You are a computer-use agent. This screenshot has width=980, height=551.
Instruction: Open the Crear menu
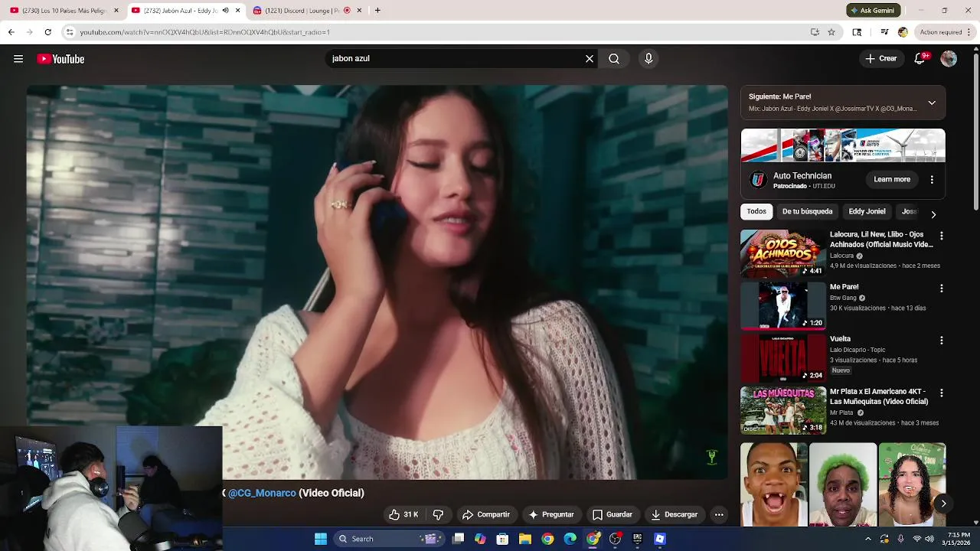pos(881,59)
